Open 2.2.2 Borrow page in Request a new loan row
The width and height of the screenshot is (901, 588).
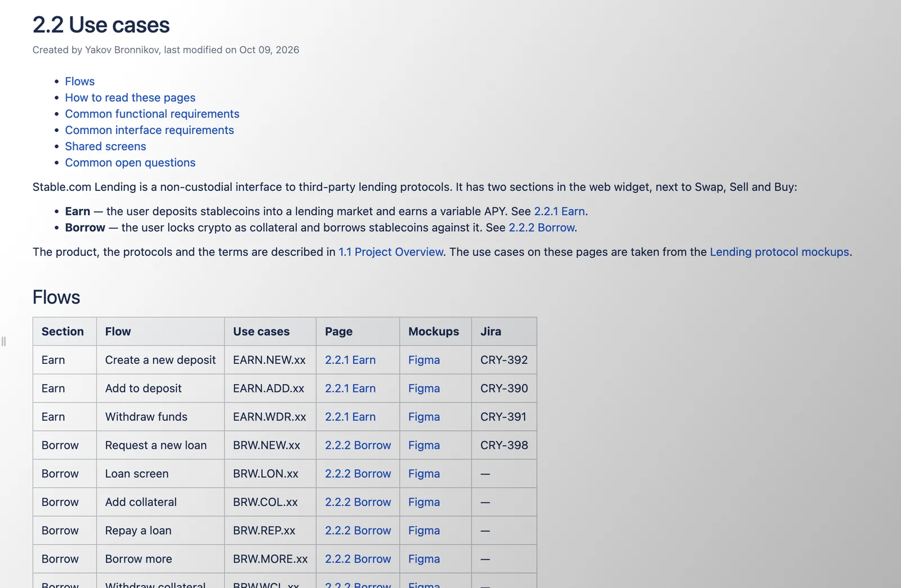point(358,446)
